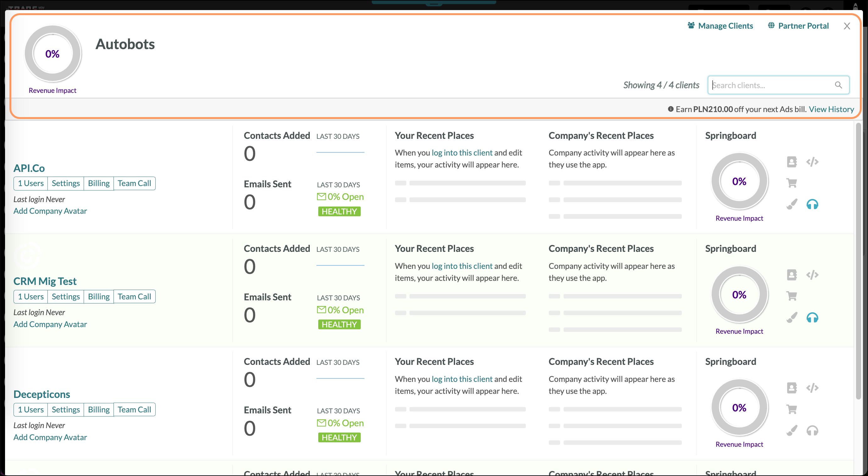Viewport: 868px width, 476px height.
Task: Click the client list vertical scrollbar
Action: point(858,261)
